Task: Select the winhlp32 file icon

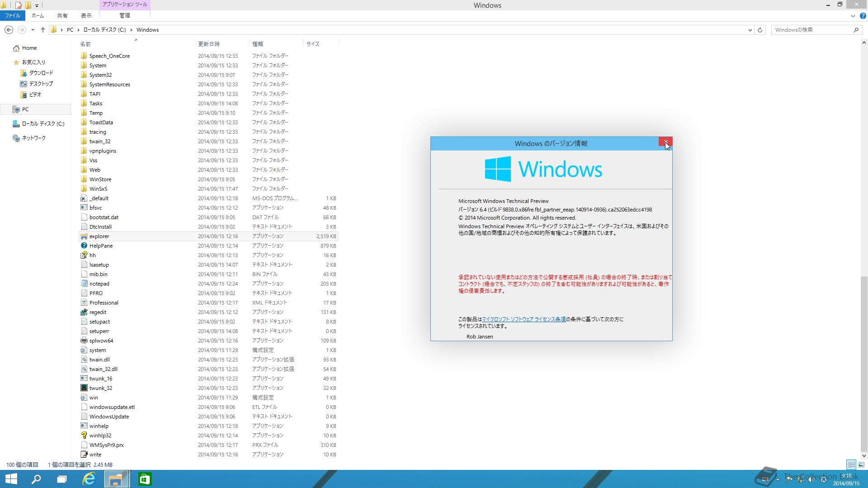Action: pos(84,436)
